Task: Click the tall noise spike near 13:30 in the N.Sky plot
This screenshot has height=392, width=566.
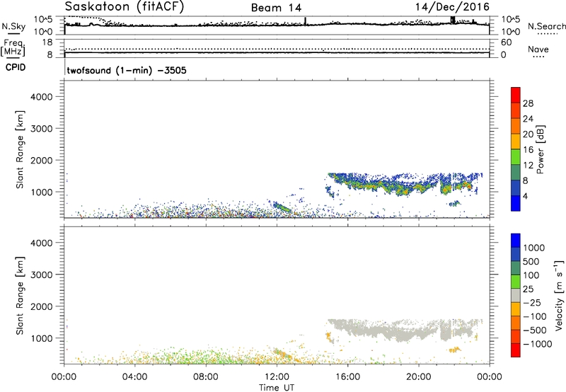Action: pos(306,21)
